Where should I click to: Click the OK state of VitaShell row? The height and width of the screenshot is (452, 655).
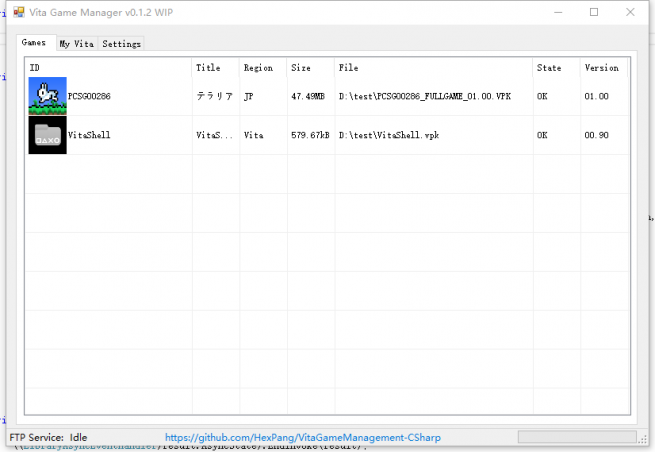[542, 135]
